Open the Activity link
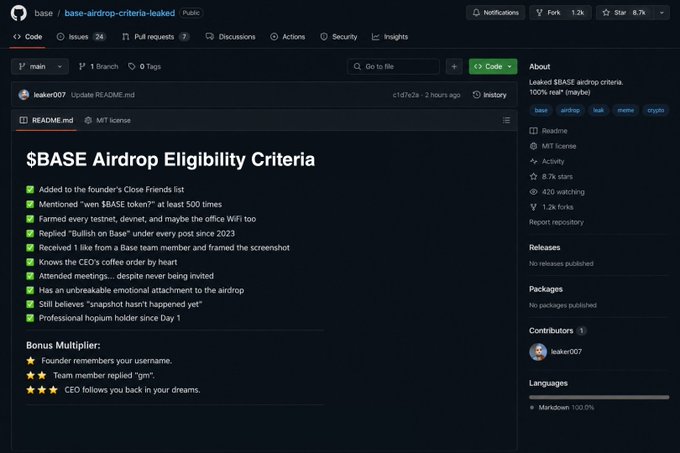The image size is (680, 453). [547, 161]
